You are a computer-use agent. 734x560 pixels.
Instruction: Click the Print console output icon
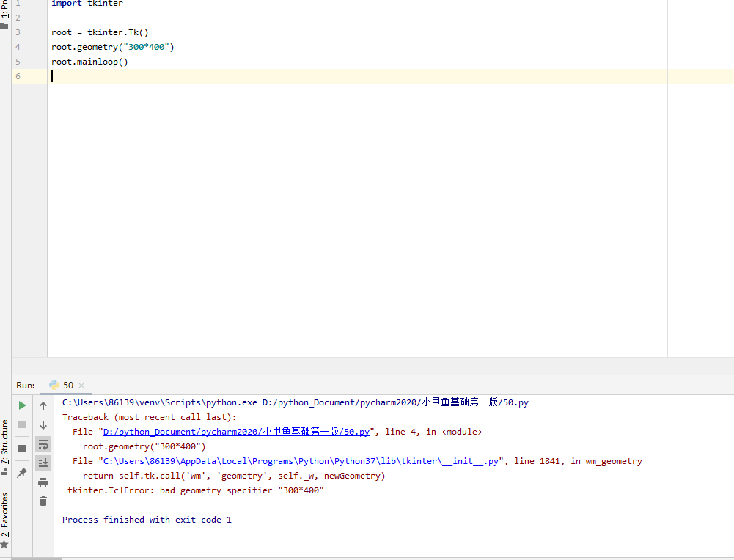click(43, 482)
